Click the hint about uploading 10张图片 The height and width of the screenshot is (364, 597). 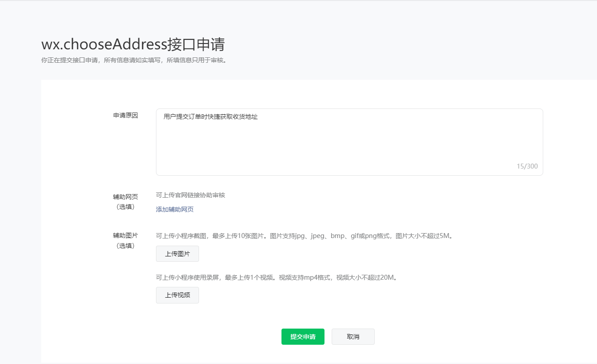tap(305, 236)
